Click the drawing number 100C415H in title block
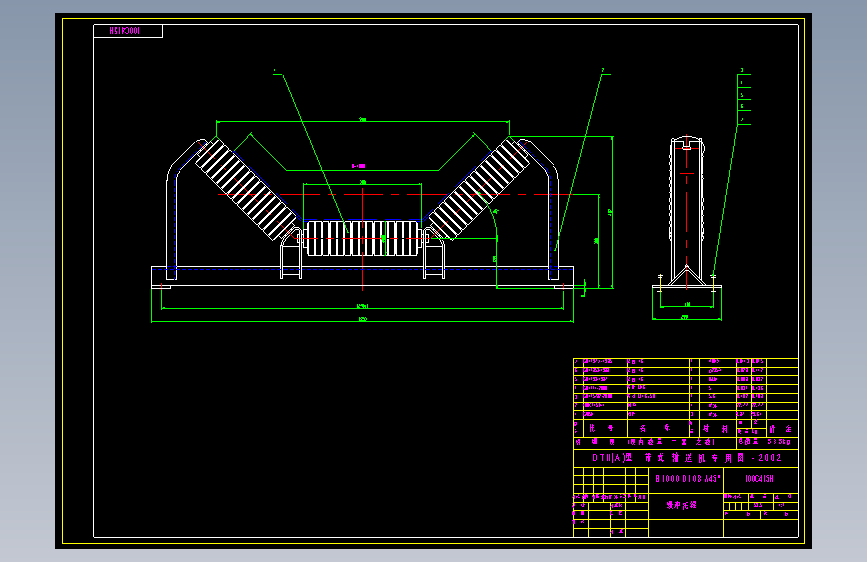The height and width of the screenshot is (562, 867). point(759,478)
